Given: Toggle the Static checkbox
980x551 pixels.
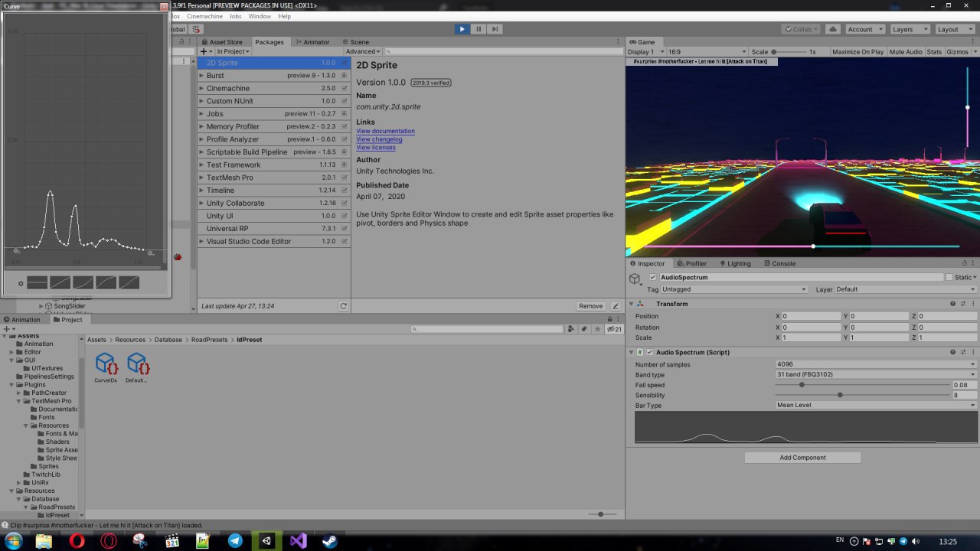Looking at the screenshot, I should [x=949, y=277].
